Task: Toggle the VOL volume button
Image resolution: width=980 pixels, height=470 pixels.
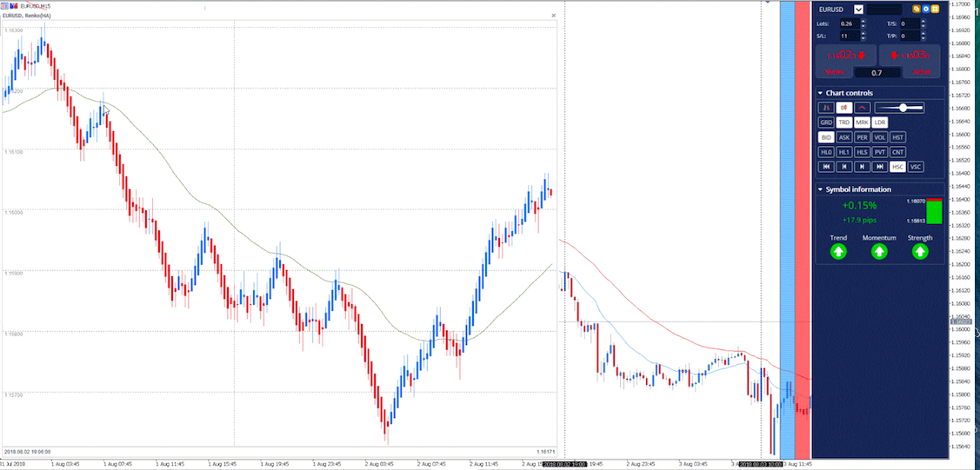Action: click(880, 137)
